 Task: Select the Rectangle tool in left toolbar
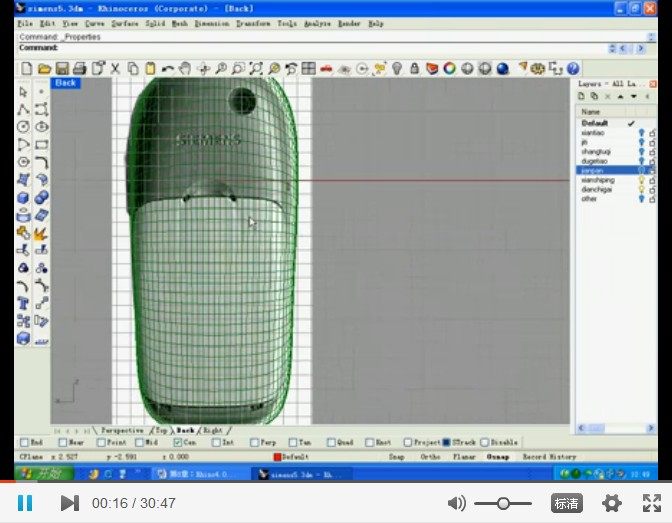pyautogui.click(x=41, y=144)
